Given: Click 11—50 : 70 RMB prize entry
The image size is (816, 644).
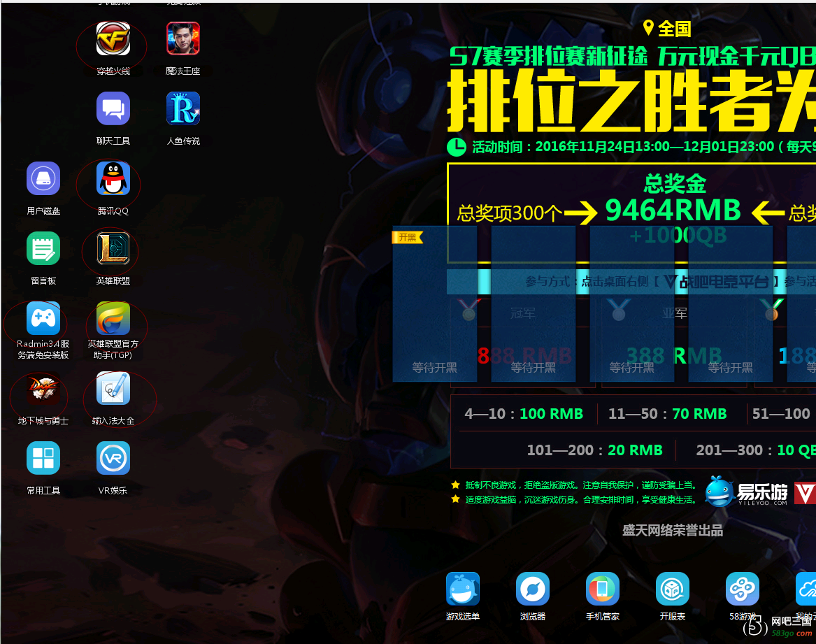Looking at the screenshot, I should click(x=668, y=414).
